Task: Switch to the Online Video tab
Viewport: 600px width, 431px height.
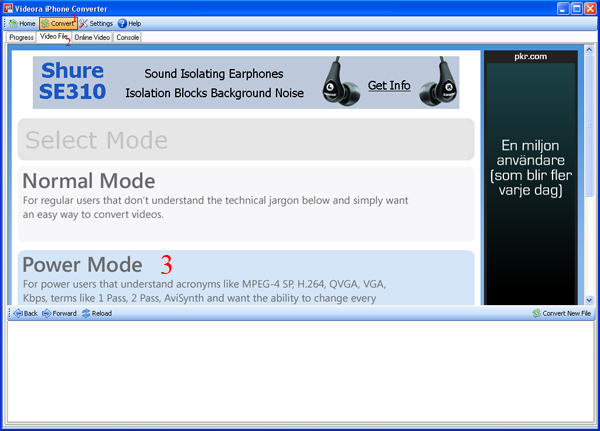Action: (x=92, y=38)
